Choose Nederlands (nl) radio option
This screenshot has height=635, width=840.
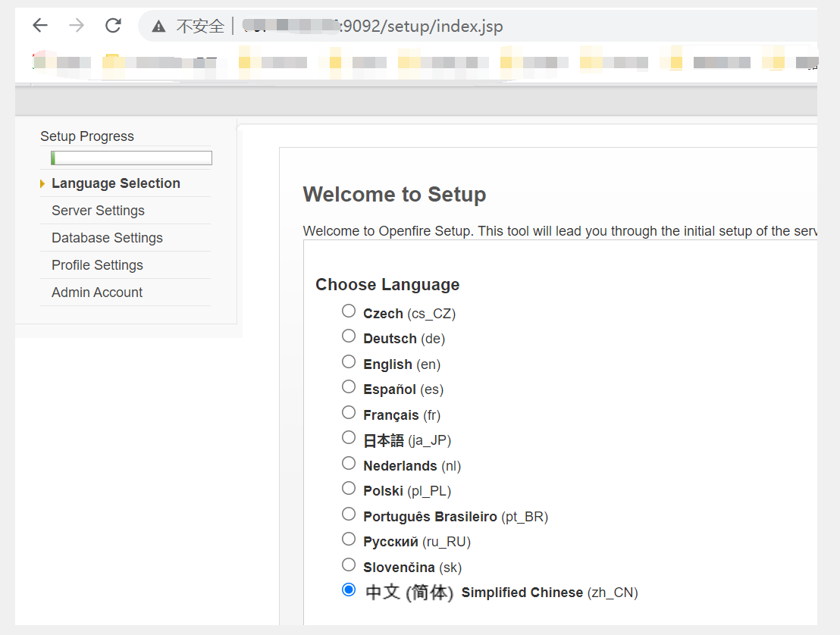349,463
